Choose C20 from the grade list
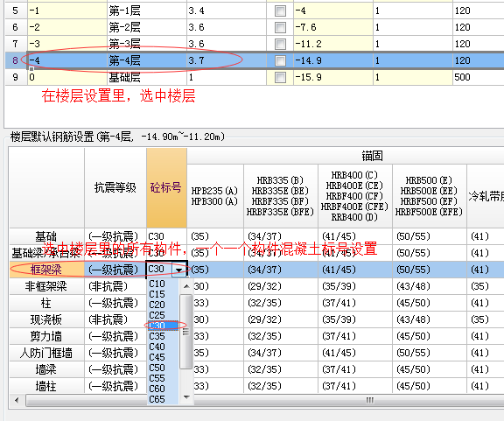Image resolution: width=504 pixels, height=421 pixels. coord(163,305)
